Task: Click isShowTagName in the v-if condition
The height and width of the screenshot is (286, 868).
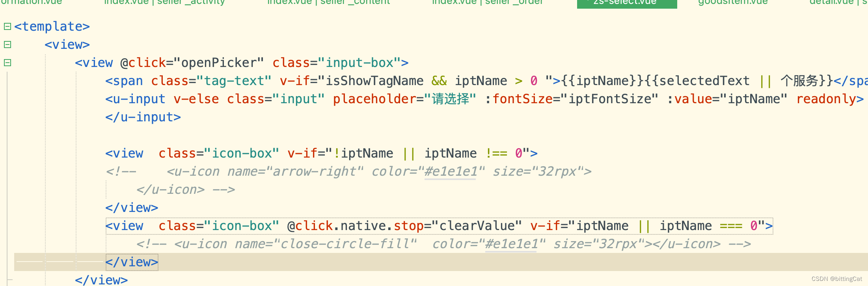Action: coord(374,81)
